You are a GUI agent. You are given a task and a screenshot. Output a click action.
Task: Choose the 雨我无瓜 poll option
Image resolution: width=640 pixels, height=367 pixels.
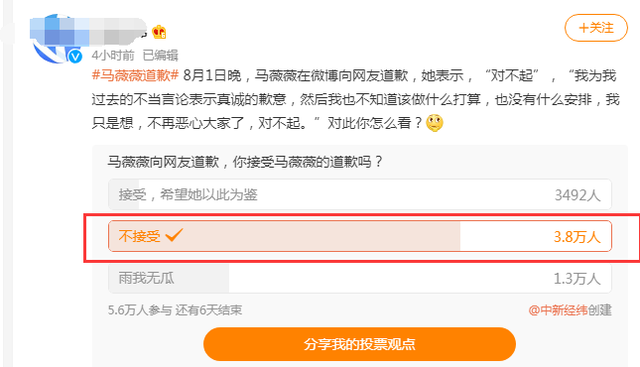tap(360, 278)
